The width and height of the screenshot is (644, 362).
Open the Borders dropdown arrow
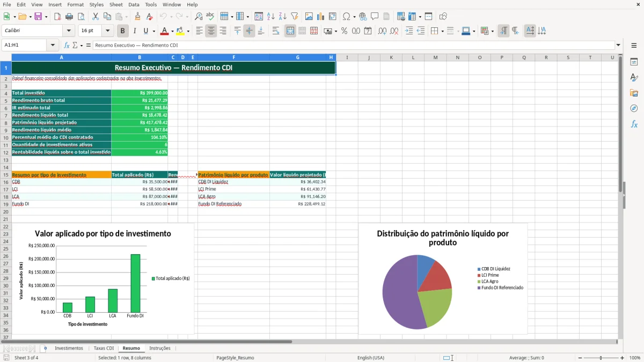pyautogui.click(x=442, y=31)
